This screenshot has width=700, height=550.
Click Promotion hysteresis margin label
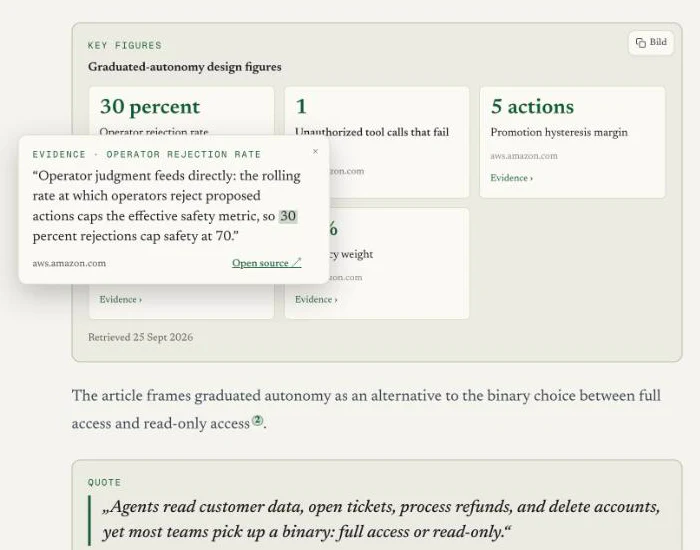(x=559, y=132)
